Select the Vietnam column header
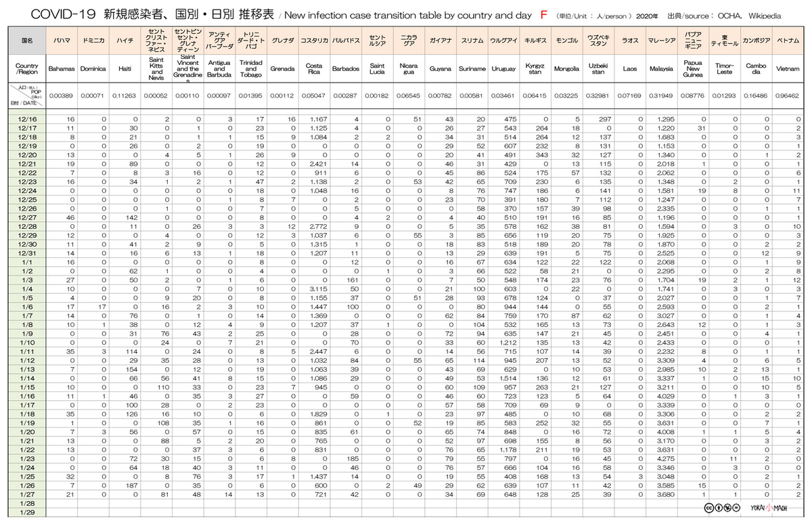 tap(787, 69)
